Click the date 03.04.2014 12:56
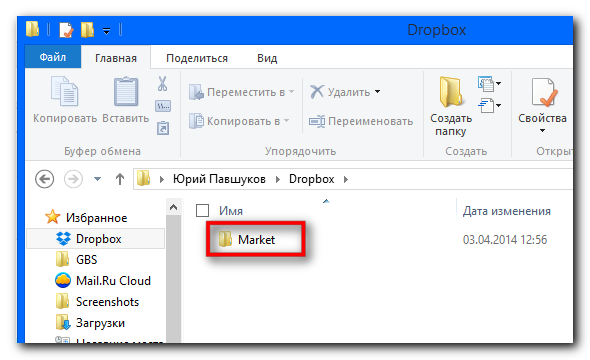The width and height of the screenshot is (590, 360). click(505, 240)
